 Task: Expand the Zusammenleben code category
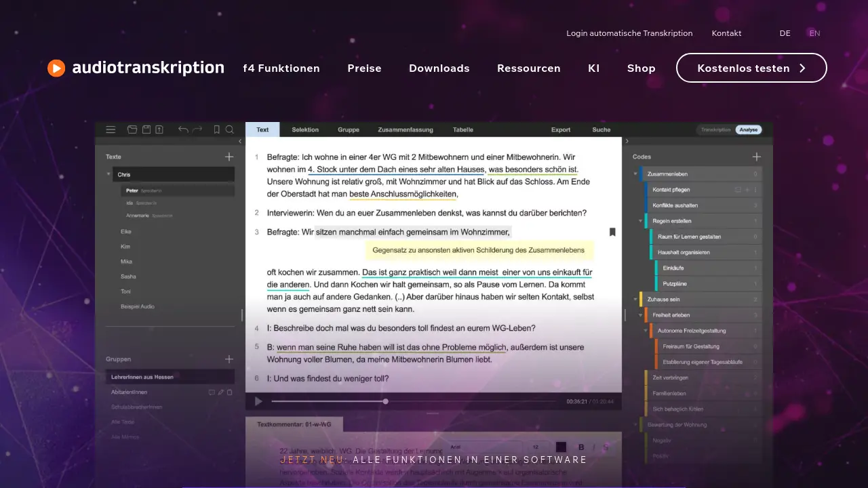point(635,174)
